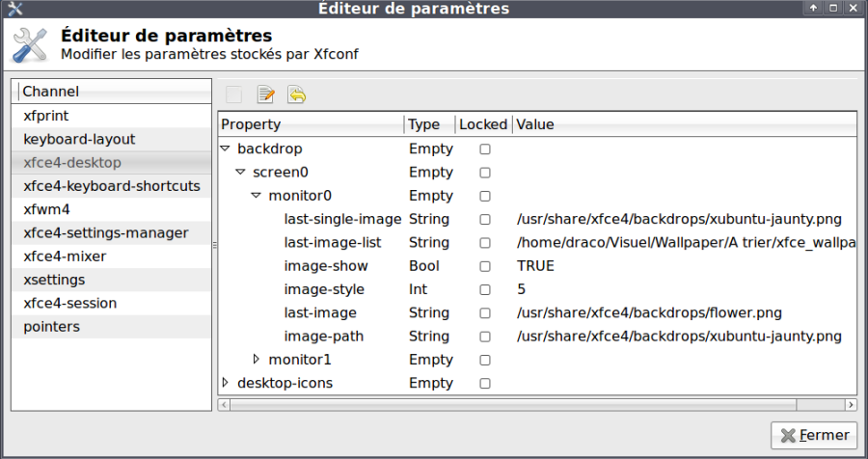Viewport: 868px width, 459px height.
Task: Select the xfce4-desktop channel
Action: (x=111, y=163)
